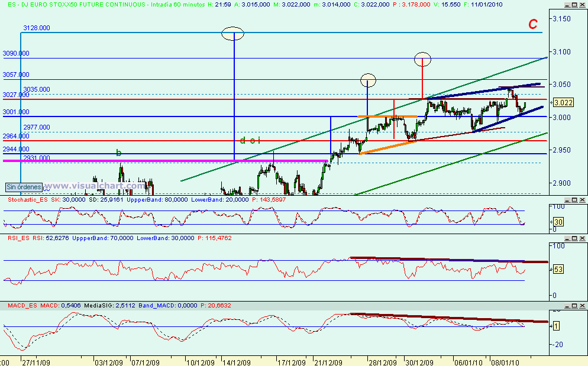This screenshot has height=366, width=588.
Task: Click the "Sin órdenes" button
Action: pyautogui.click(x=24, y=186)
